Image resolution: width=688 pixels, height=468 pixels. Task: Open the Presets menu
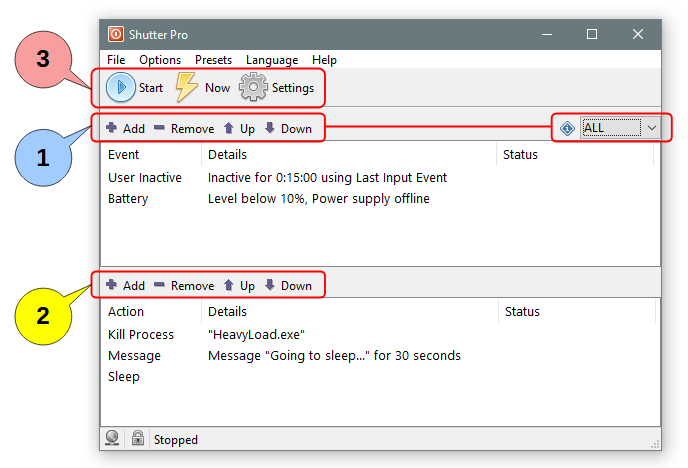[213, 60]
